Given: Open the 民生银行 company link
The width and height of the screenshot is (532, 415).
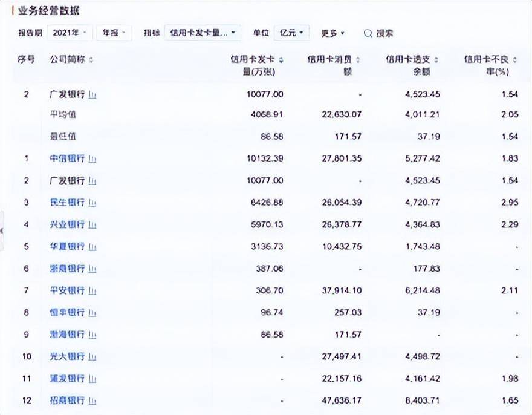Looking at the screenshot, I should (67, 203).
